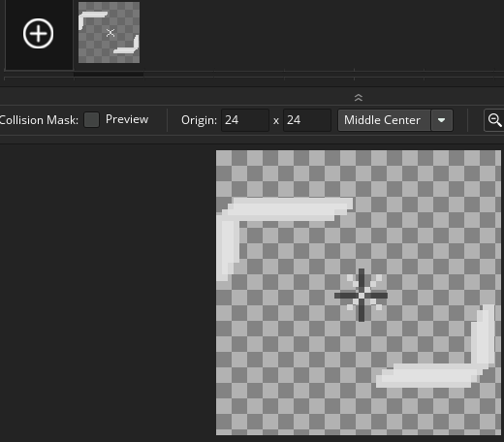Enable the Collision Mask Preview checkbox
The height and width of the screenshot is (442, 504).
click(91, 120)
